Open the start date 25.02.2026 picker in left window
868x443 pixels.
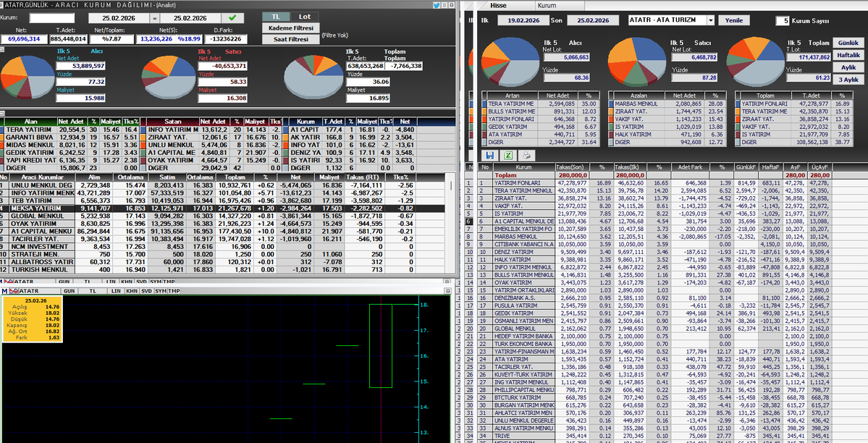pyautogui.click(x=119, y=18)
